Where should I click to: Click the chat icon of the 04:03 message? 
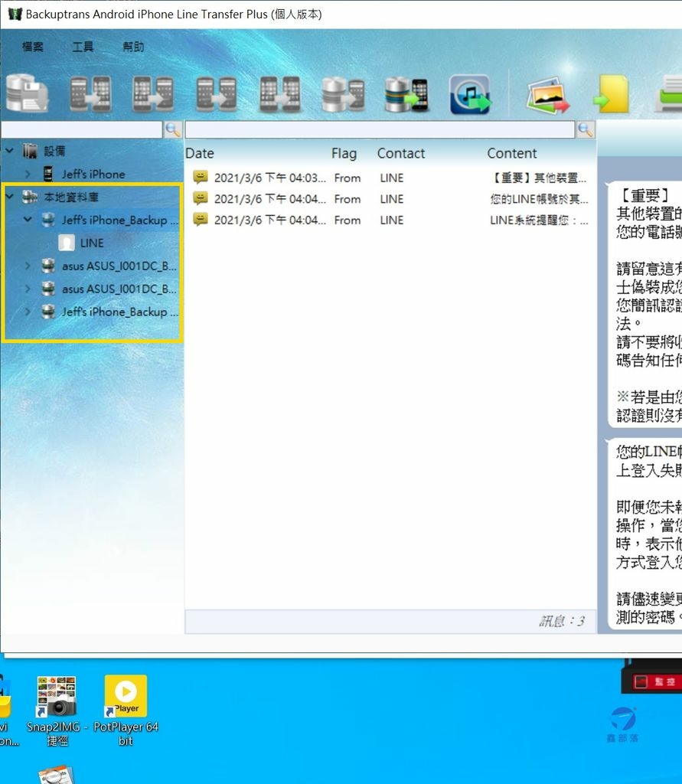coord(201,177)
